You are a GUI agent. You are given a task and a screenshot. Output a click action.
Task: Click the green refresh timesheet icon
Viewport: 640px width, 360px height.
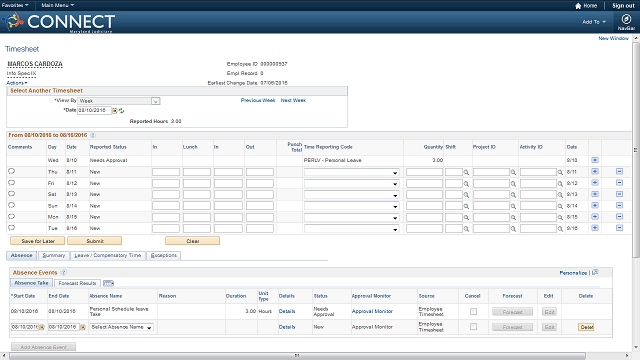coord(122,111)
